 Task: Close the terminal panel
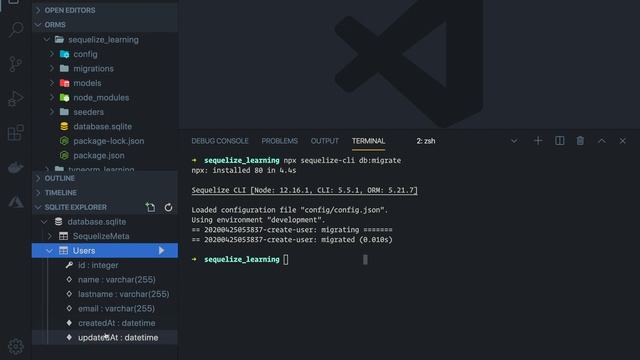click(622, 141)
